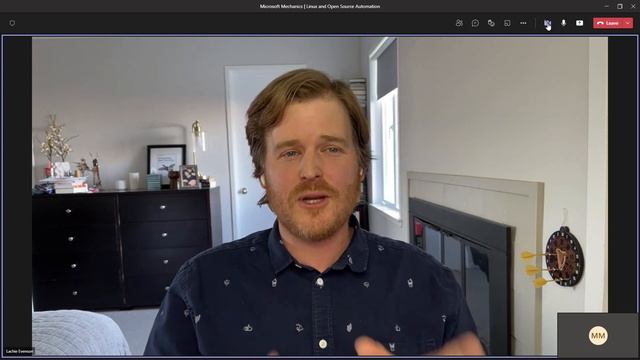Show the participants panel
Viewport: 640px width, 360px height.
(459, 23)
